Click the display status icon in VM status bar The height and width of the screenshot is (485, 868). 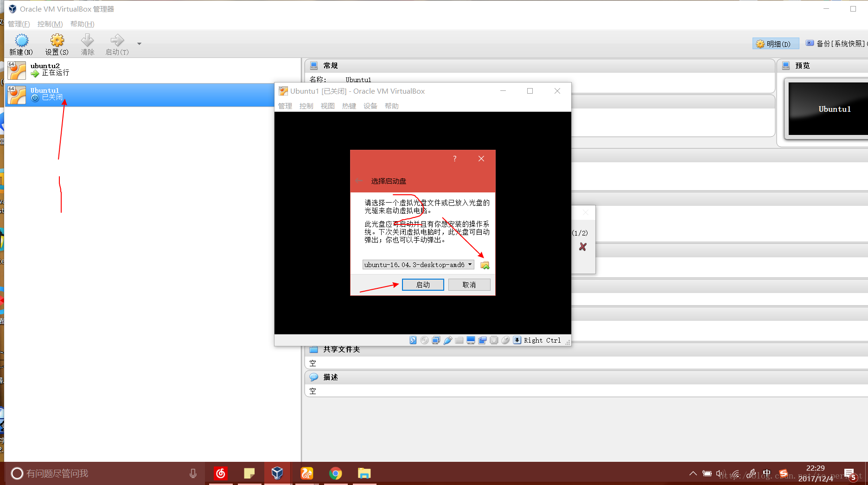(x=471, y=340)
